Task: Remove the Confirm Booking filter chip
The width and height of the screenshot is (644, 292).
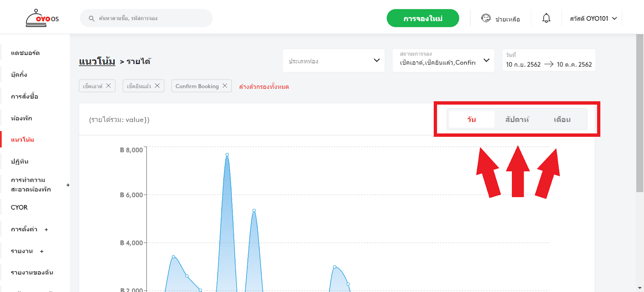Action: coord(225,86)
